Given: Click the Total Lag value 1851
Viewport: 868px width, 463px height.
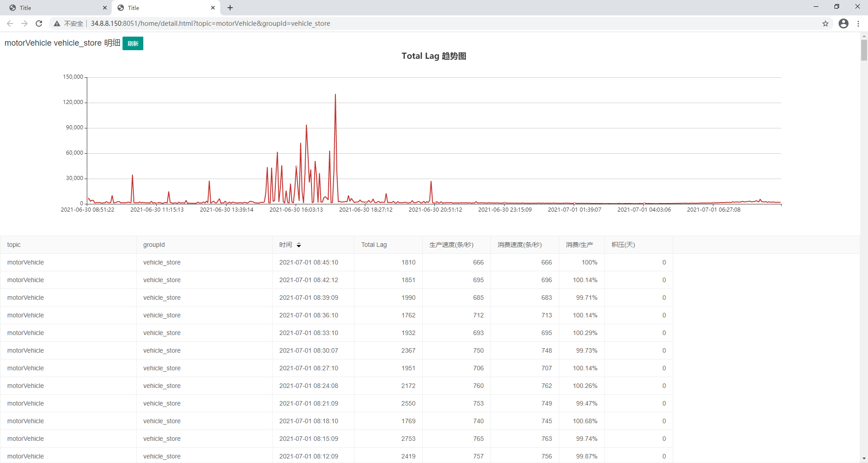Looking at the screenshot, I should (408, 280).
